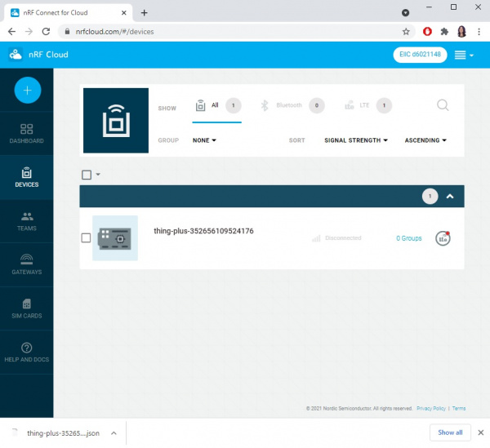Image resolution: width=490 pixels, height=448 pixels.
Task: Open the browser extensions puzzle icon
Action: [444, 32]
